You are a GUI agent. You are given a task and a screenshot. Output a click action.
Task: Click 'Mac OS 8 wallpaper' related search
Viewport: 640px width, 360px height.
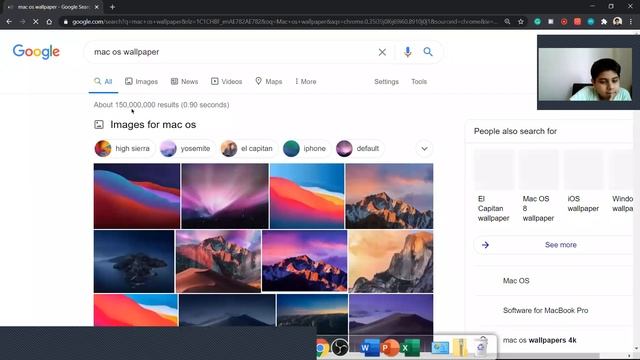pyautogui.click(x=538, y=209)
